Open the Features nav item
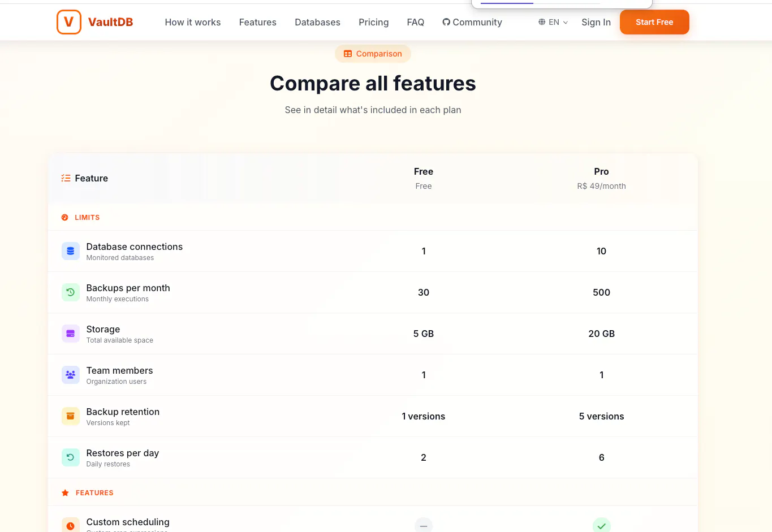Screen dimensions: 772x532 pos(258,22)
